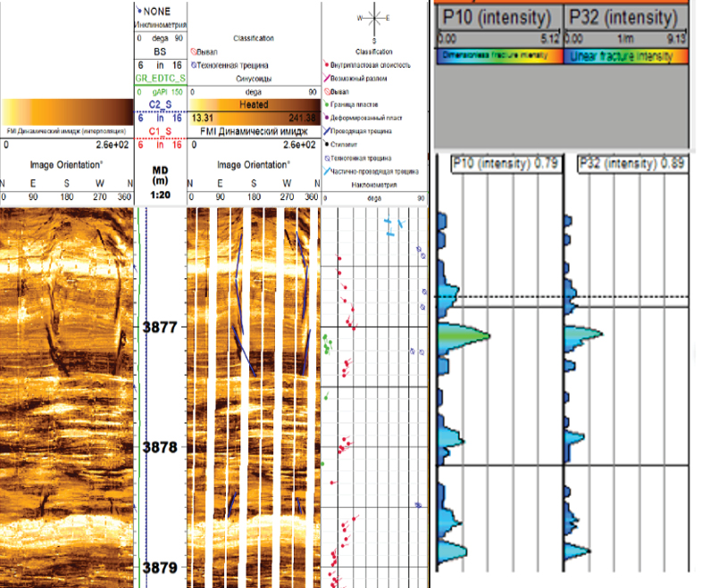The height and width of the screenshot is (588, 701).
Task: Select the Проводящая трещина legend symbol
Action: click(x=328, y=131)
